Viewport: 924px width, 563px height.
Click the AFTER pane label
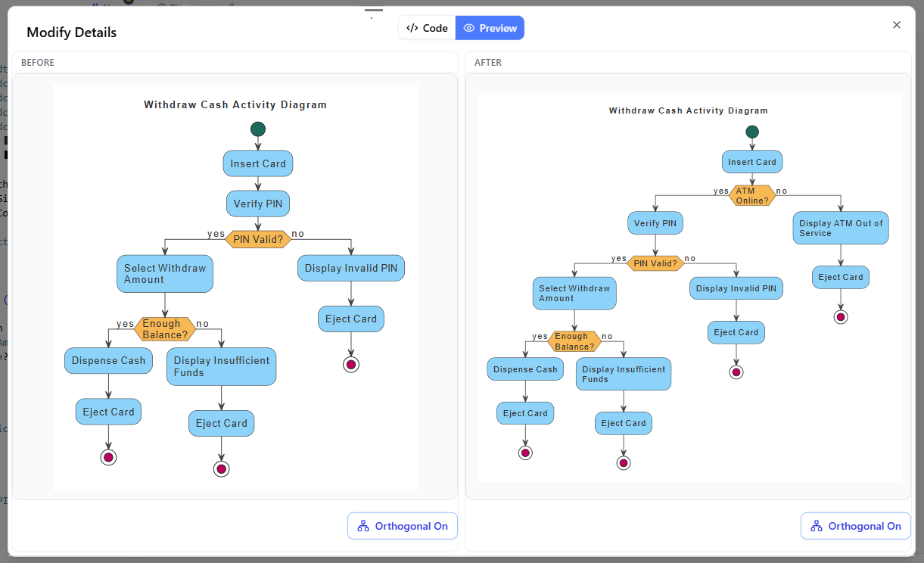488,63
